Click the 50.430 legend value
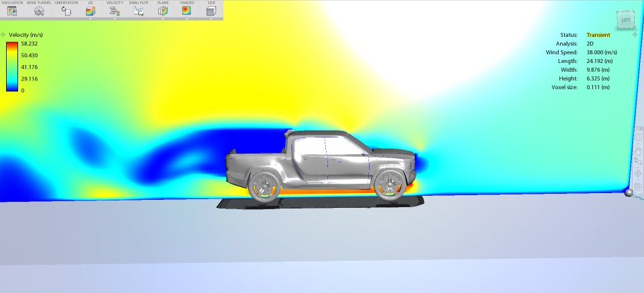 [x=29, y=56]
